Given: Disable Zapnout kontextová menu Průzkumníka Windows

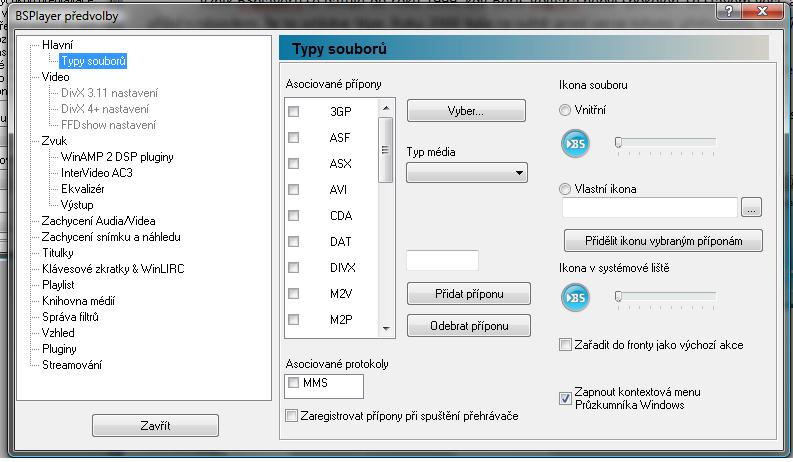Looking at the screenshot, I should click(x=565, y=398).
